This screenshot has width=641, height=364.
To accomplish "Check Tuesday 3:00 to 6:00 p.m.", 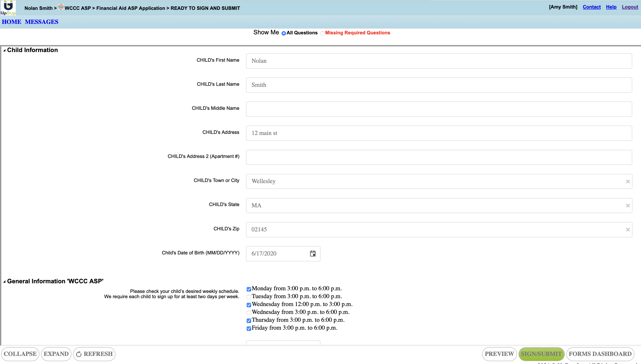I will point(249,297).
